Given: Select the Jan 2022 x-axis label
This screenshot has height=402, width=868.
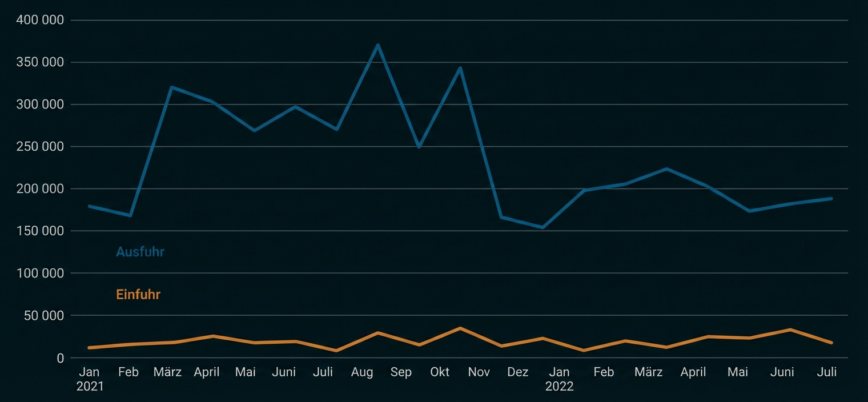Looking at the screenshot, I should pos(559,379).
